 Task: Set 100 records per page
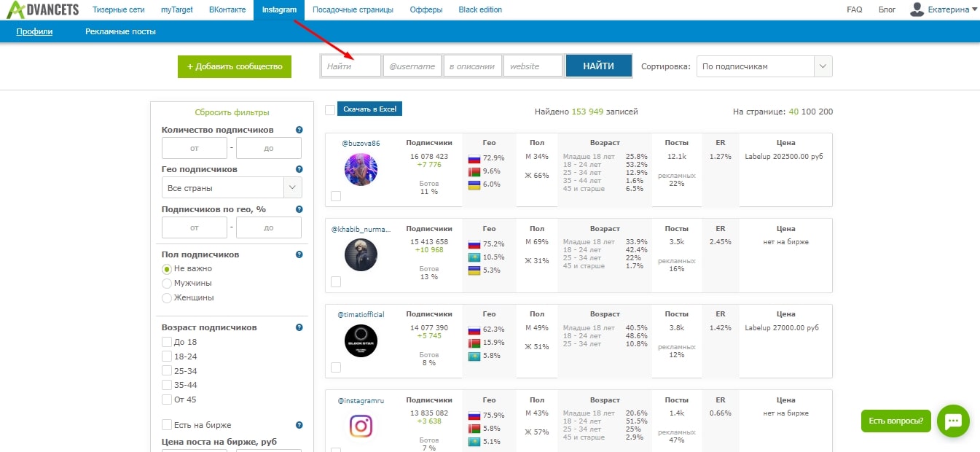(809, 112)
